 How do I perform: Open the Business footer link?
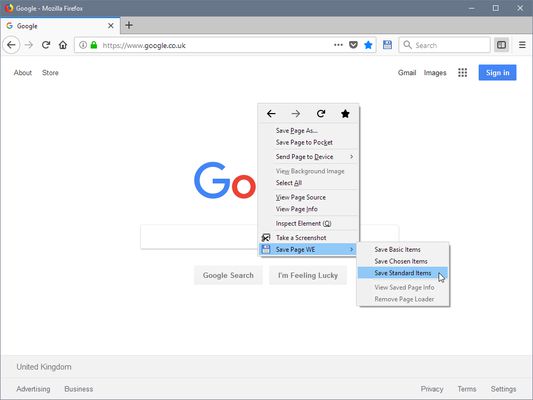[79, 389]
